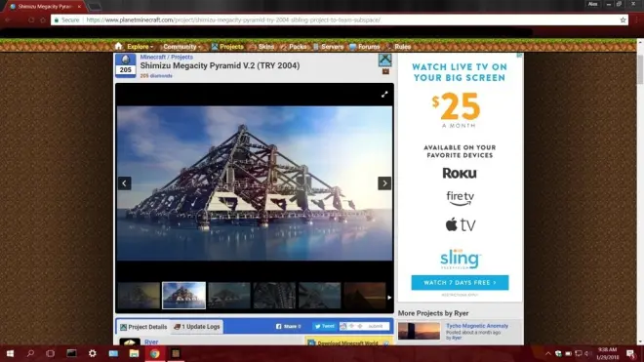Click the crossed pickaxe icon beside title

coord(384,60)
